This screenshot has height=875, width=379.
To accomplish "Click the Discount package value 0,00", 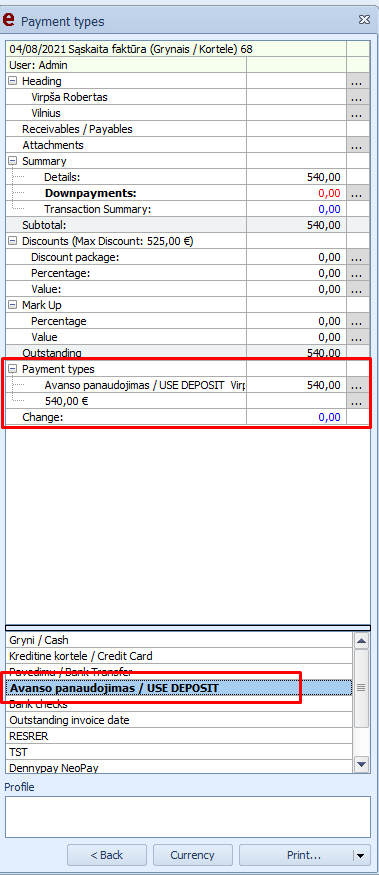I will coord(329,257).
